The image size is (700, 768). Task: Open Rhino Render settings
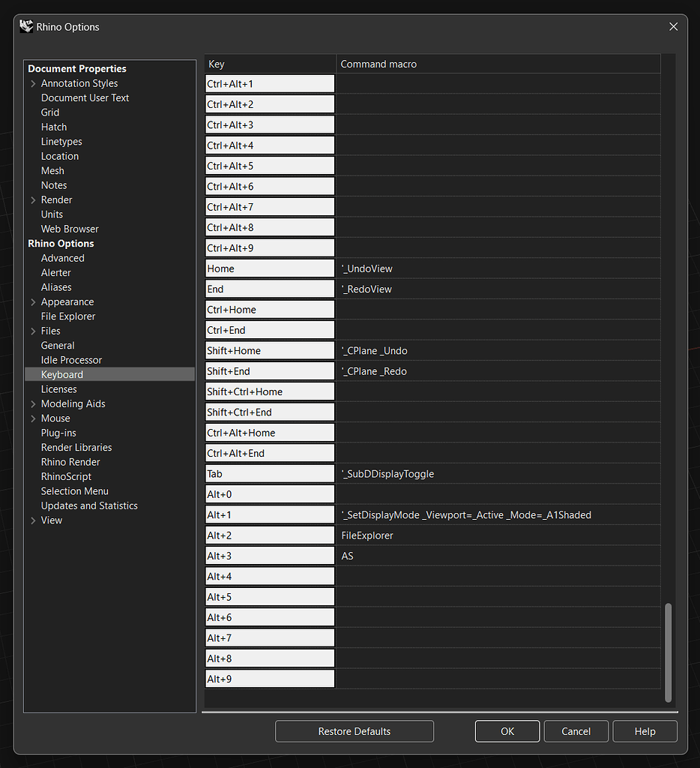(x=70, y=462)
